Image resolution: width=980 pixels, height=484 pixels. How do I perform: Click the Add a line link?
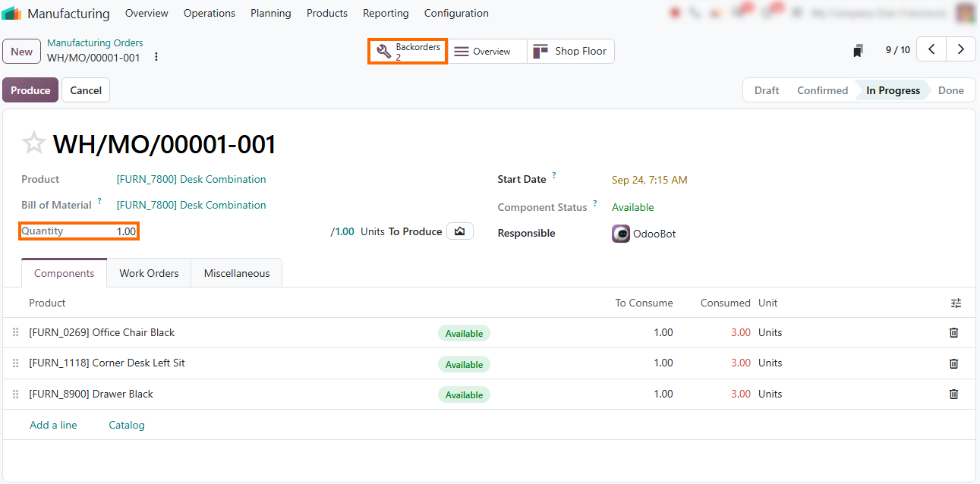coord(53,425)
